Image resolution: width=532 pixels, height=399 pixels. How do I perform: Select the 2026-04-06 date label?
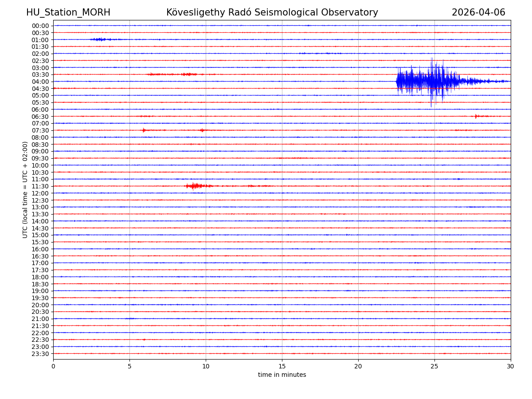click(x=478, y=13)
